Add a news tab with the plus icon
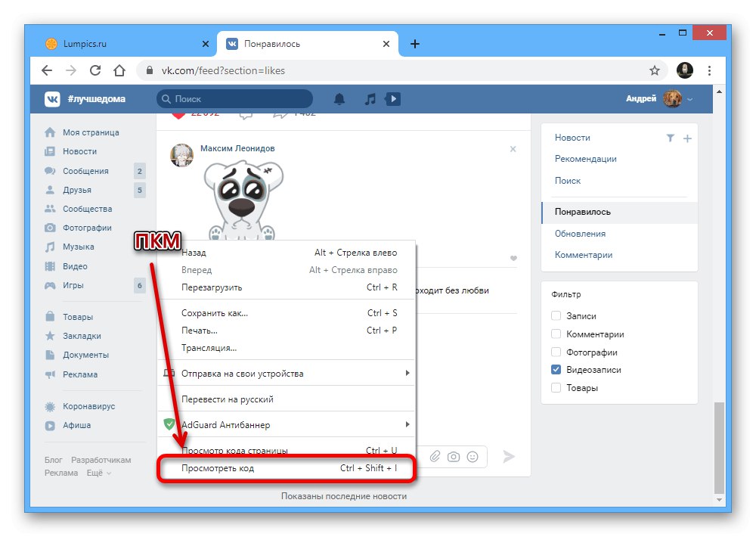Image resolution: width=756 pixels, height=537 pixels. point(687,138)
